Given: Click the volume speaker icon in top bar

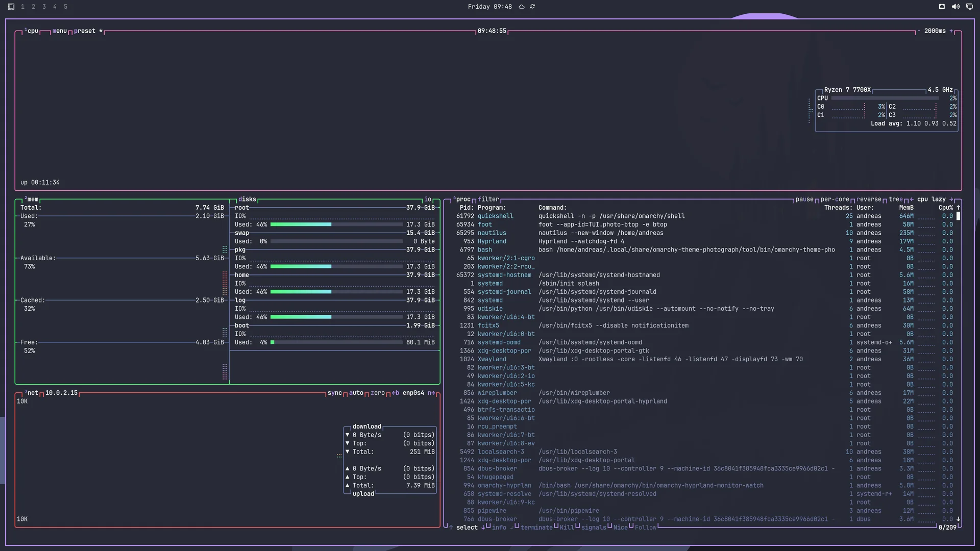Looking at the screenshot, I should click(x=955, y=7).
